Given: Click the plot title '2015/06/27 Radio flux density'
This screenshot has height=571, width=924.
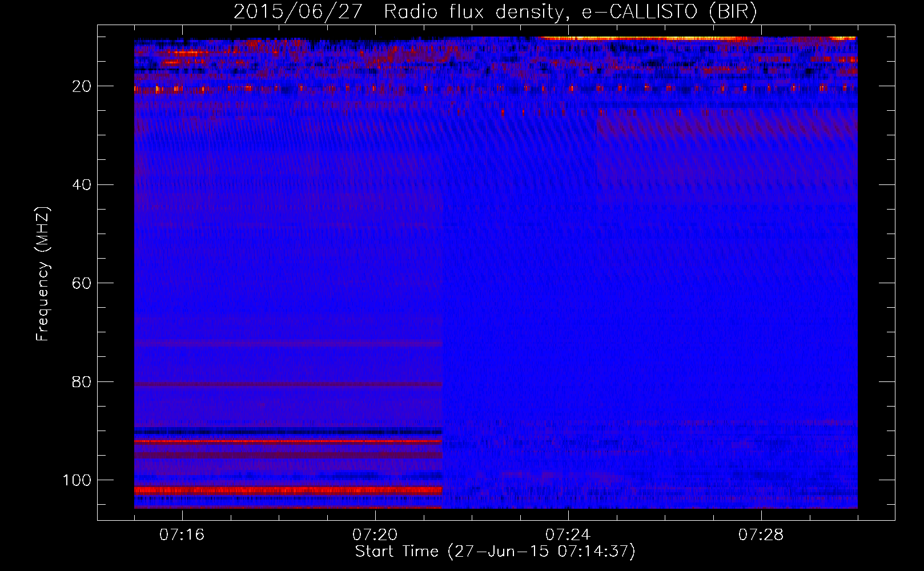Looking at the screenshot, I should click(x=495, y=11).
